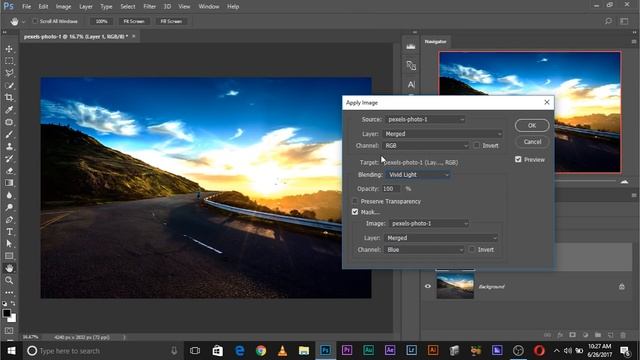Open the Histogram panel icon

click(411, 47)
